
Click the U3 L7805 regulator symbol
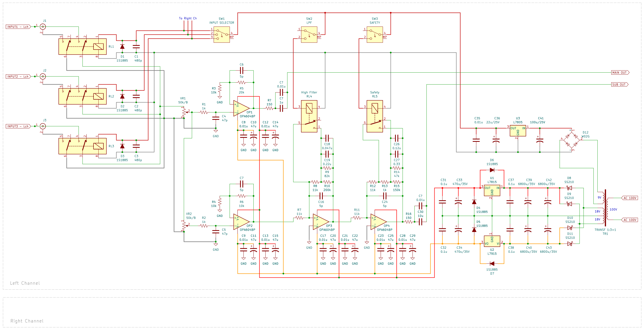click(518, 131)
